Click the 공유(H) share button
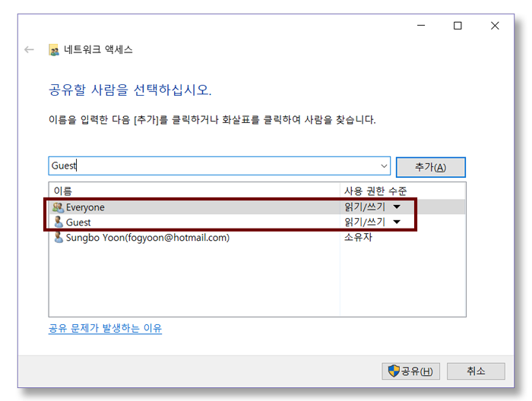 (410, 371)
